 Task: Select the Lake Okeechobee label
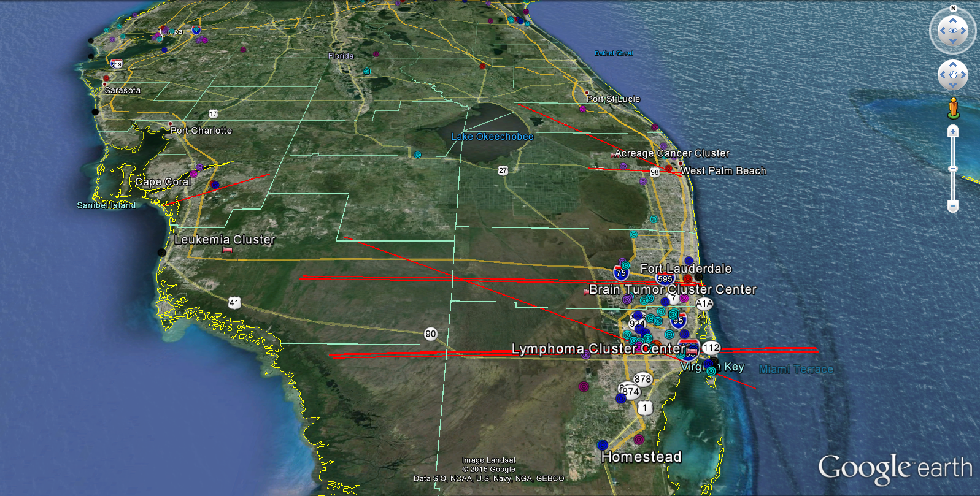pos(492,137)
